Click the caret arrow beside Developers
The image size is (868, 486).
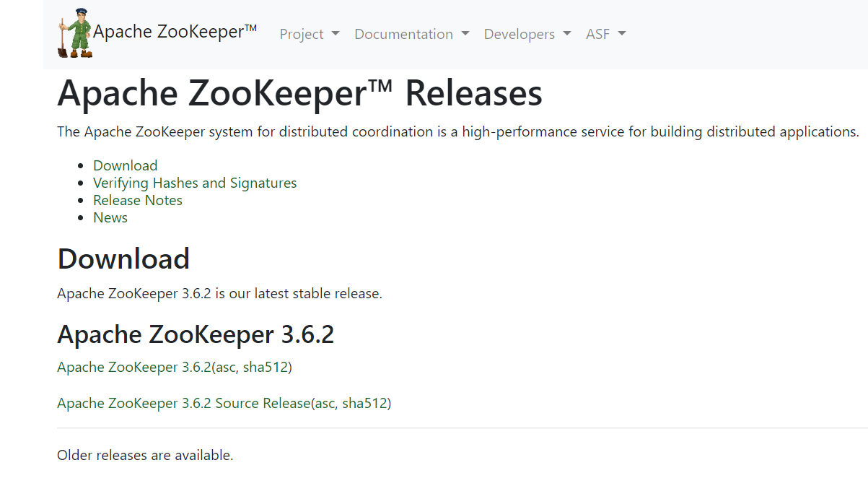click(566, 35)
